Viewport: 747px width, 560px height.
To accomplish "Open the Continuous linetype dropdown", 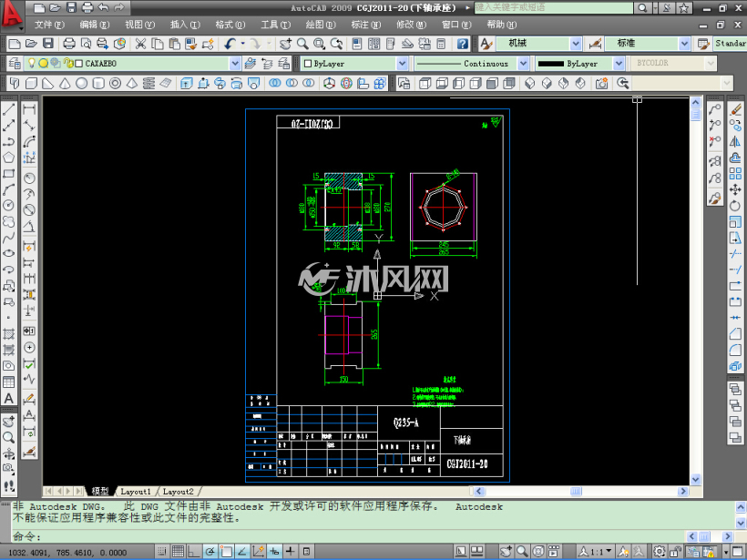I will click(x=523, y=64).
